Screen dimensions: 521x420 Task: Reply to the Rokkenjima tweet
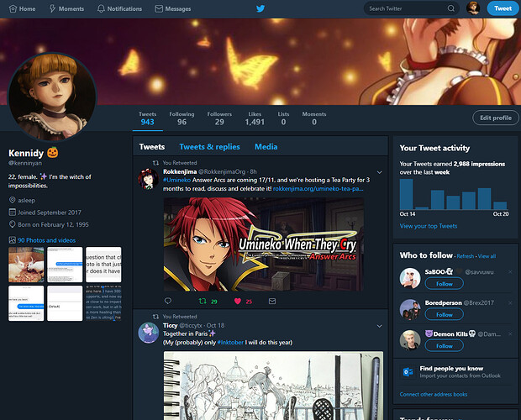click(x=168, y=301)
